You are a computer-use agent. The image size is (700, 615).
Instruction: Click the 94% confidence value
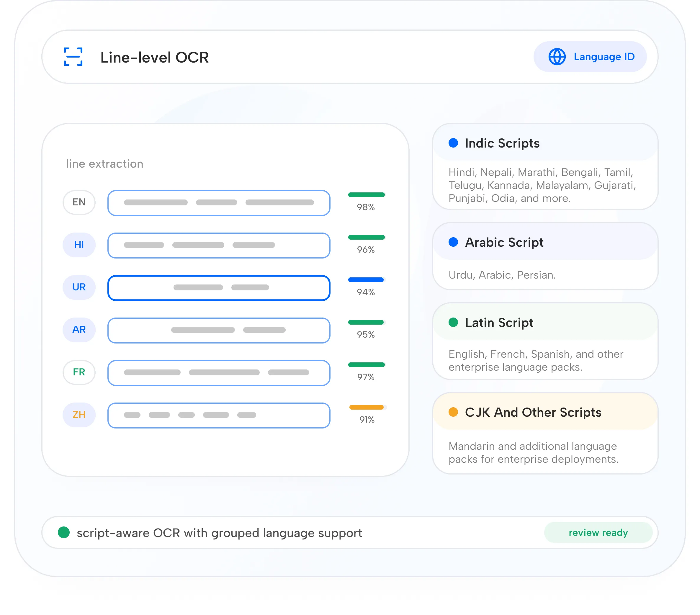click(x=366, y=292)
